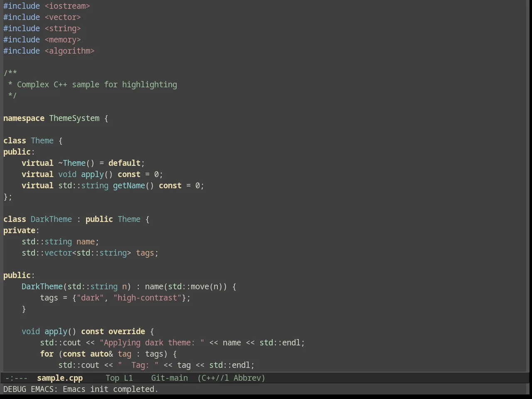
Task: Place cursor on '#include <string>' line
Action: (x=42, y=29)
